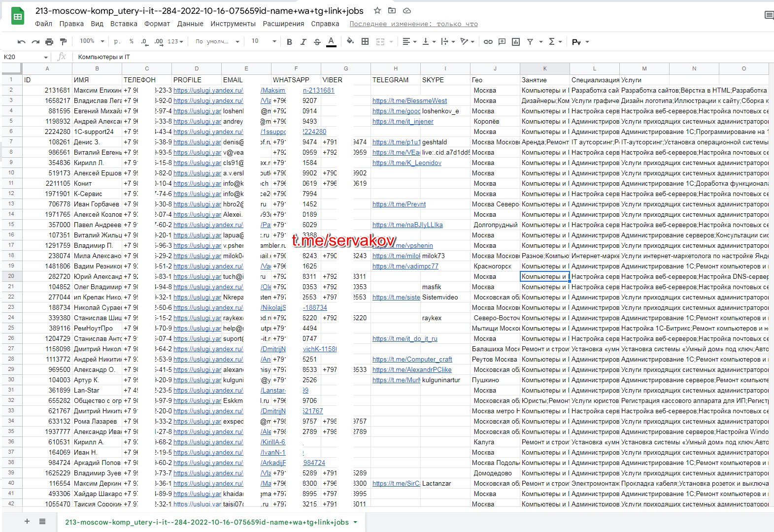774x532 pixels.
Task: Click the merge cells icon
Action: (x=380, y=42)
